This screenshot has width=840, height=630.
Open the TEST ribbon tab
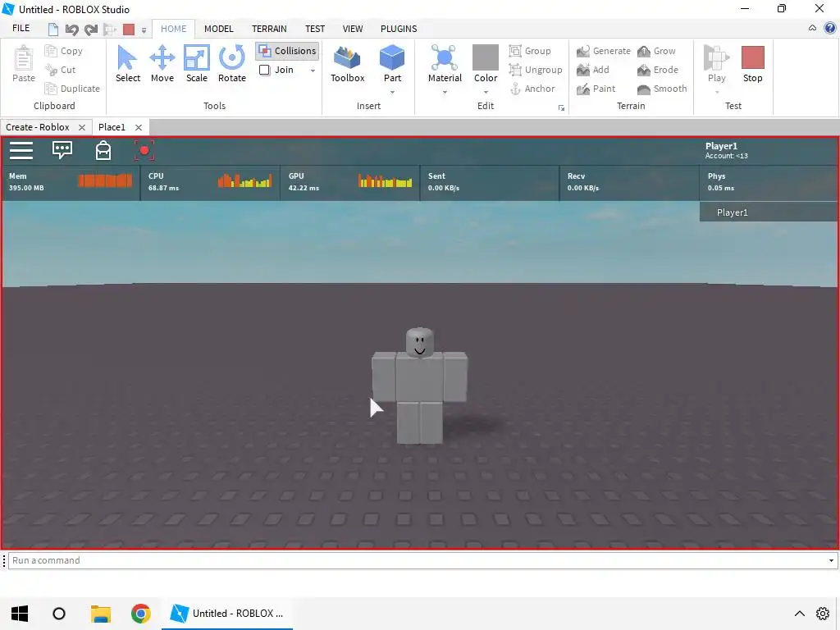(315, 29)
